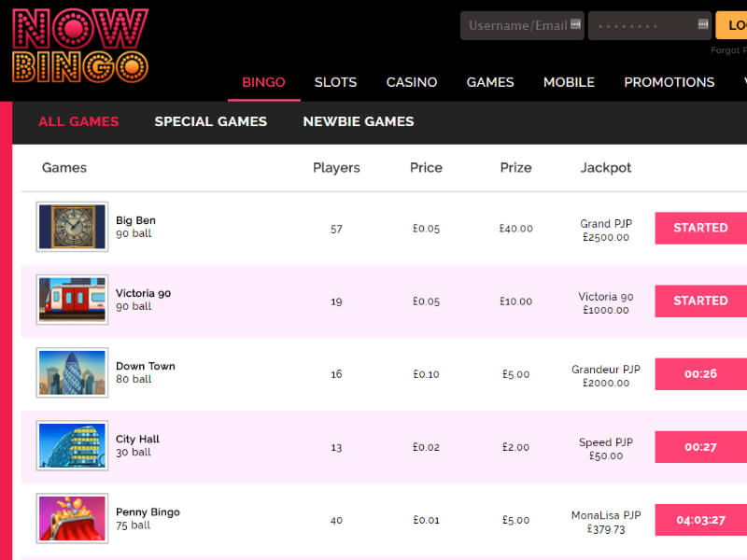Show the ALL GAMES tab

(x=78, y=121)
